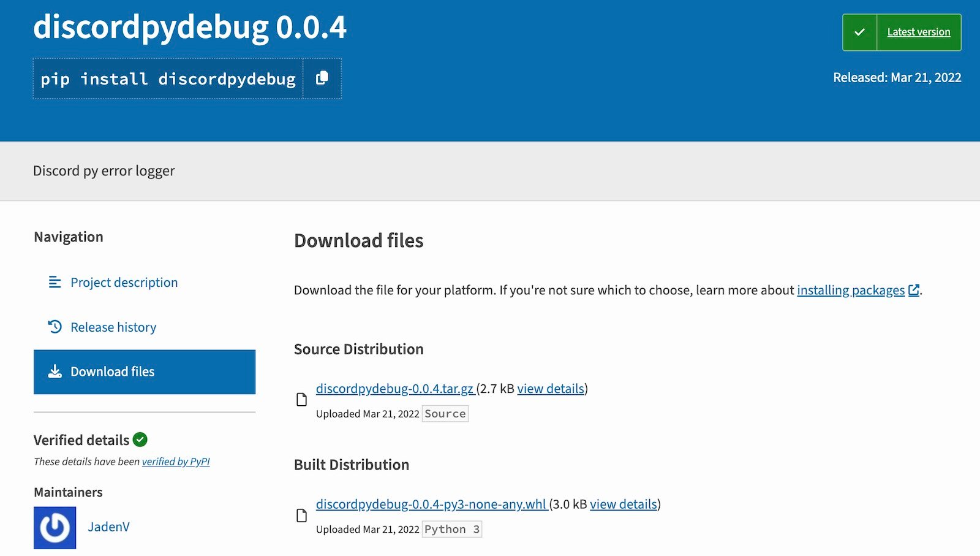The height and width of the screenshot is (556, 980).
Task: Copy the pip install command to clipboard
Action: [322, 78]
